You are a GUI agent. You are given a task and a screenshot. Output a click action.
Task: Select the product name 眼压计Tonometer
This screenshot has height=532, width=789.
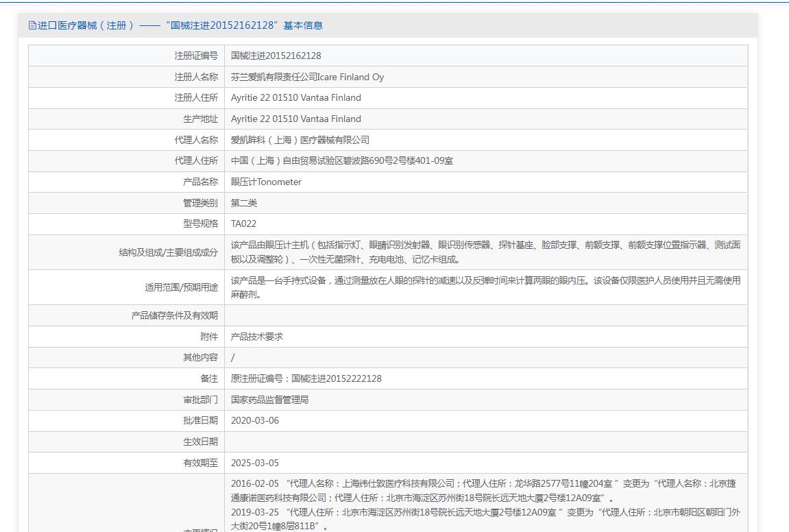pyautogui.click(x=266, y=182)
